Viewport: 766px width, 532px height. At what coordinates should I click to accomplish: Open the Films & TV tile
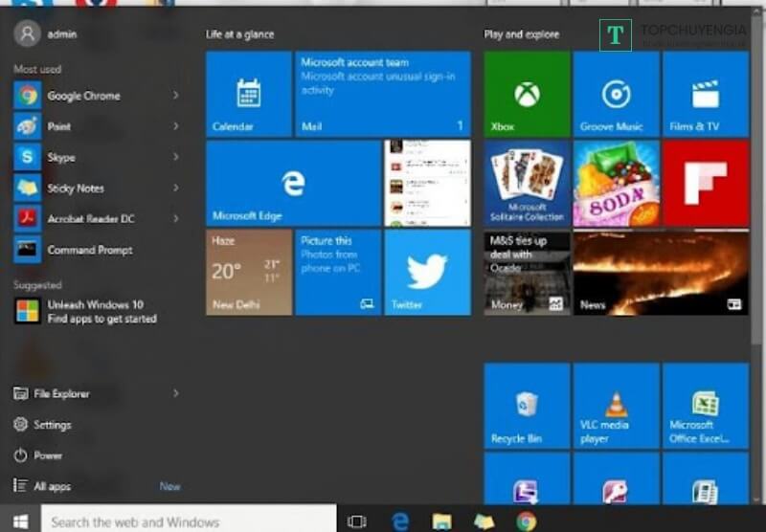(706, 94)
